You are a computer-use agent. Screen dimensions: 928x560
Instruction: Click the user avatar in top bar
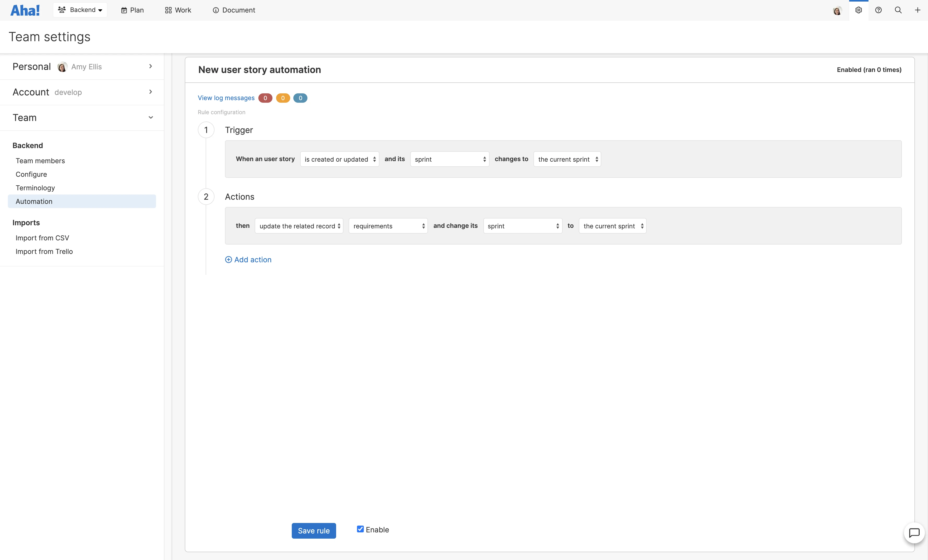(x=837, y=10)
